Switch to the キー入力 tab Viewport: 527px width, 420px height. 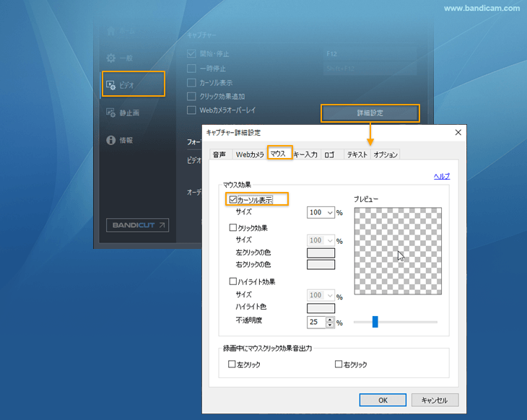coord(305,154)
